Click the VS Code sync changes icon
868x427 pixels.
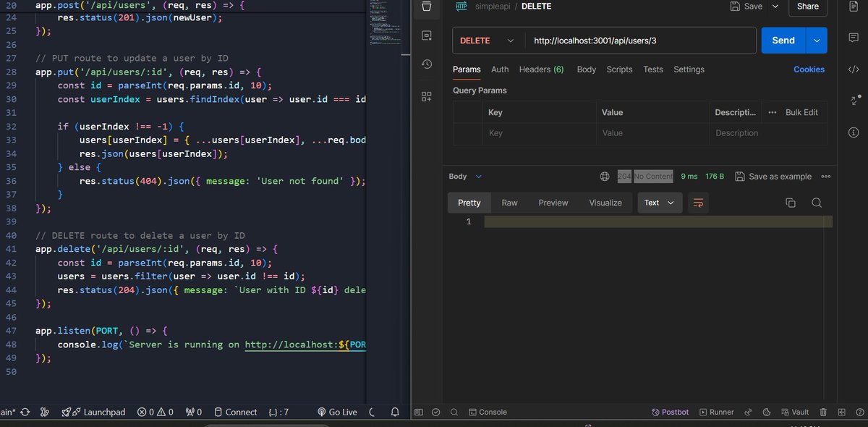tap(25, 412)
